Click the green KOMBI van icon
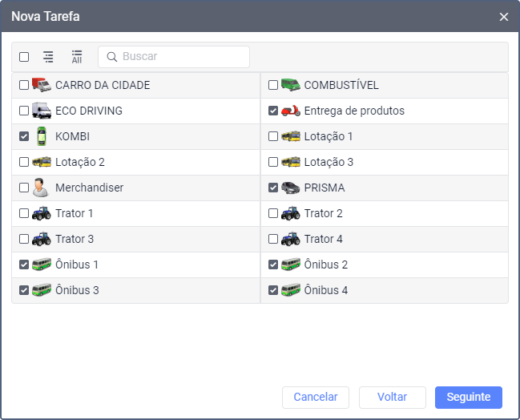The image size is (520, 420). click(41, 136)
